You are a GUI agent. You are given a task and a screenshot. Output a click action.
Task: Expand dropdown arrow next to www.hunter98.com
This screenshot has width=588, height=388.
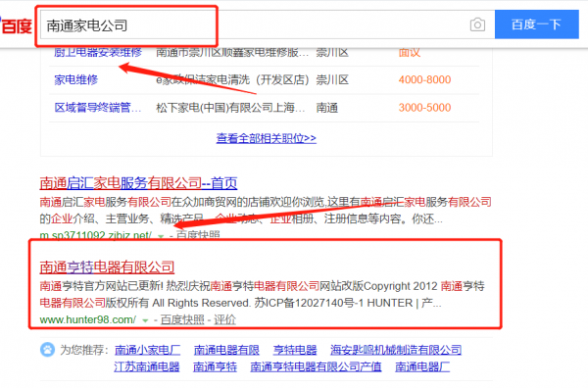tap(145, 320)
